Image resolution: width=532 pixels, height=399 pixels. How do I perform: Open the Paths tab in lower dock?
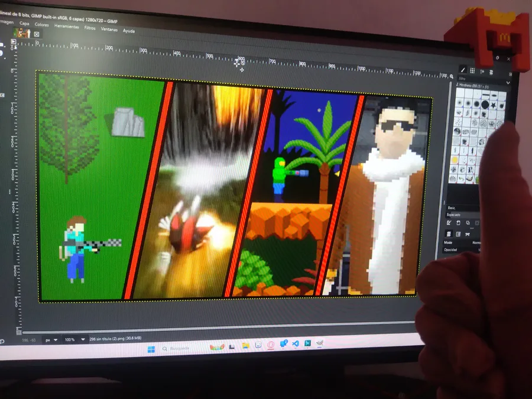coord(468,235)
